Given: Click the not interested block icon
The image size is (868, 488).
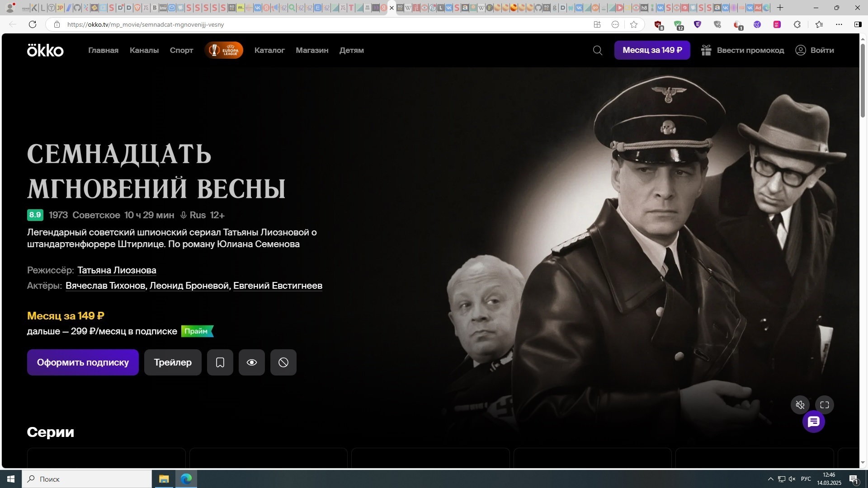Looking at the screenshot, I should pyautogui.click(x=283, y=362).
